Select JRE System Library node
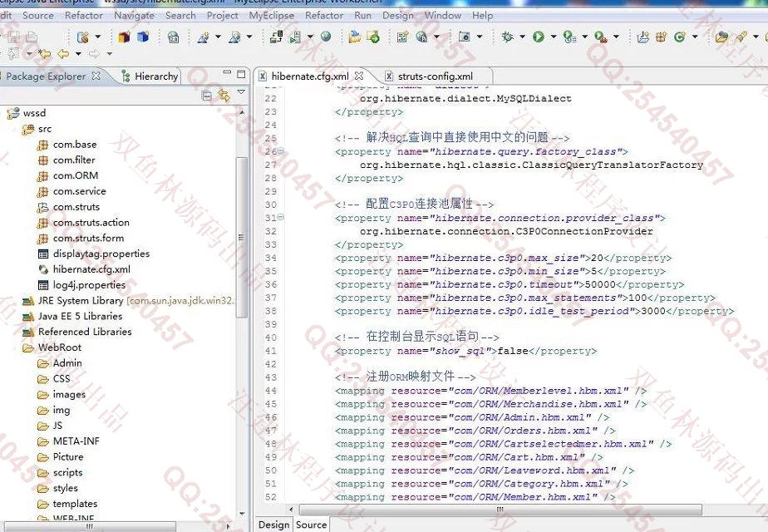Image resolution: width=768 pixels, height=532 pixels. 127,300
